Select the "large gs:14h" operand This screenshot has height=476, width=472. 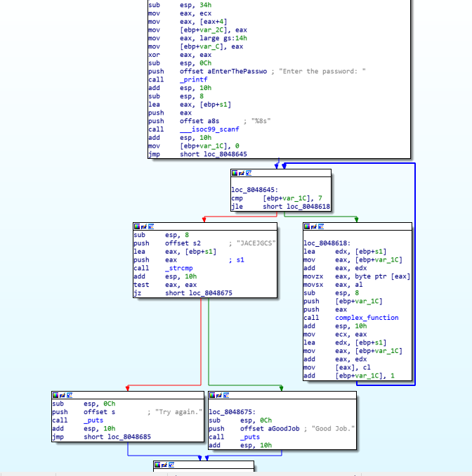[223, 38]
